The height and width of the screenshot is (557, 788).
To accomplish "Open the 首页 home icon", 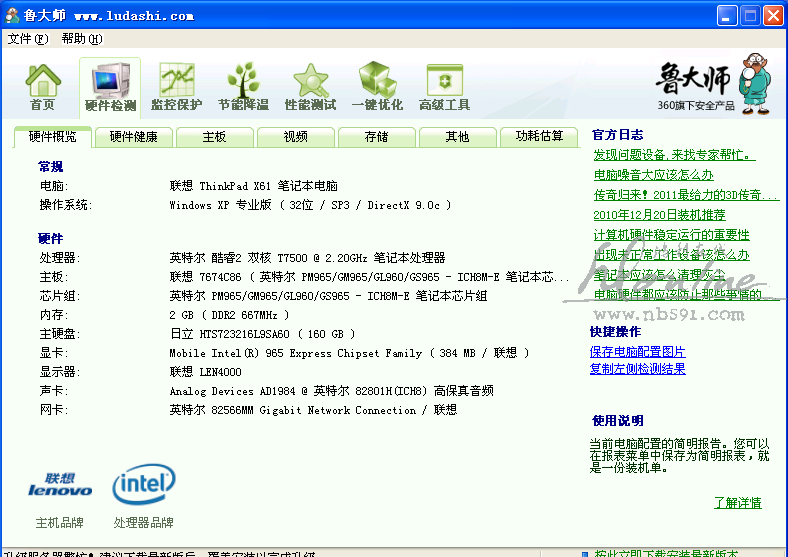I will pos(43,86).
